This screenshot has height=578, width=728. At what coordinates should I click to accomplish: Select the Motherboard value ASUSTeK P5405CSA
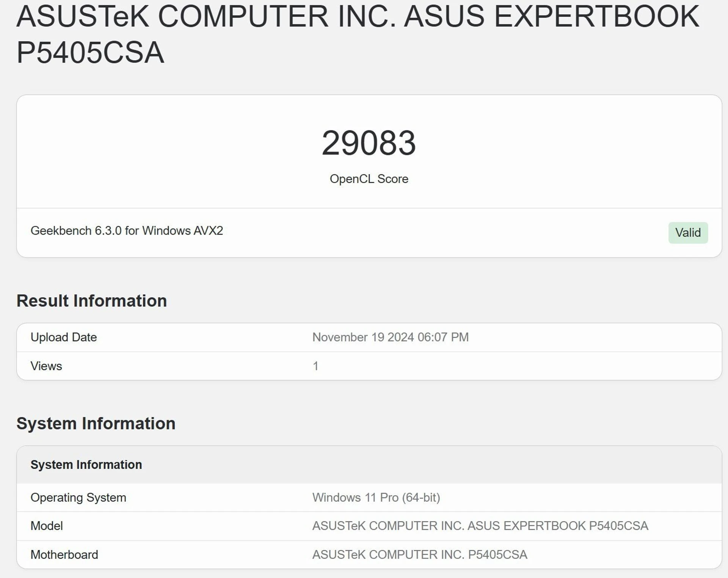(x=420, y=555)
